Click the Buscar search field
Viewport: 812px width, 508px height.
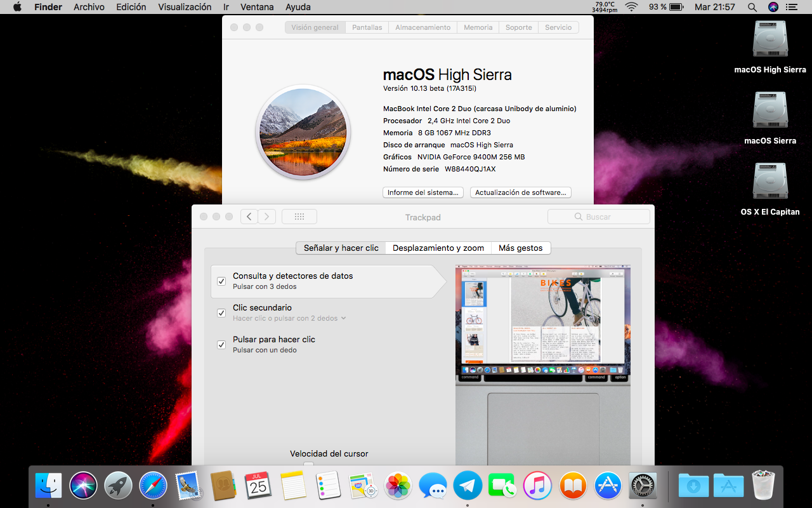(599, 217)
